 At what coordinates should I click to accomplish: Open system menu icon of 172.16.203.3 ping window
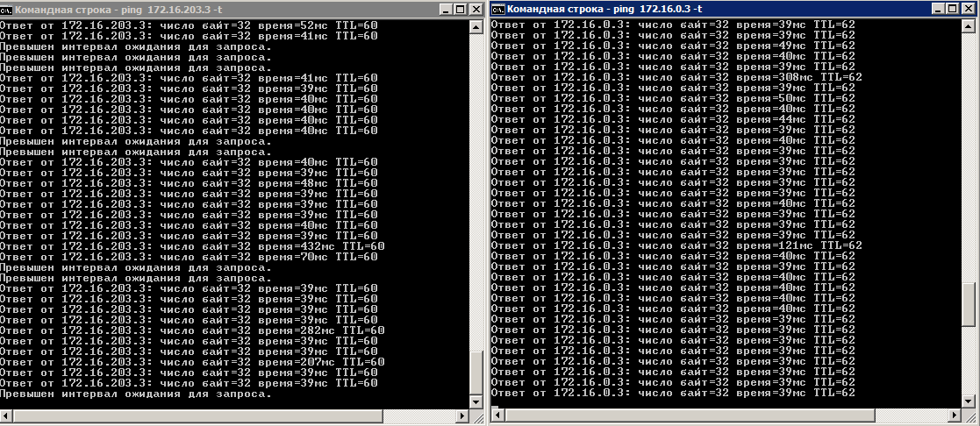point(6,9)
